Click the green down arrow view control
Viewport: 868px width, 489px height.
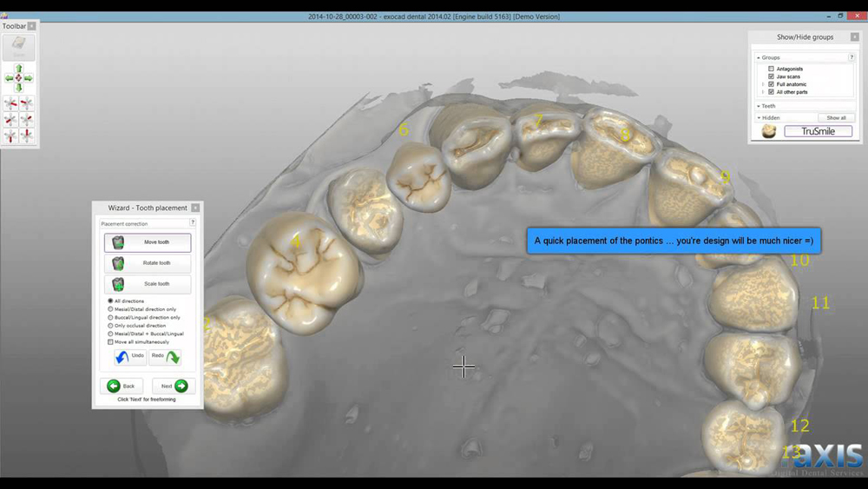(x=19, y=88)
